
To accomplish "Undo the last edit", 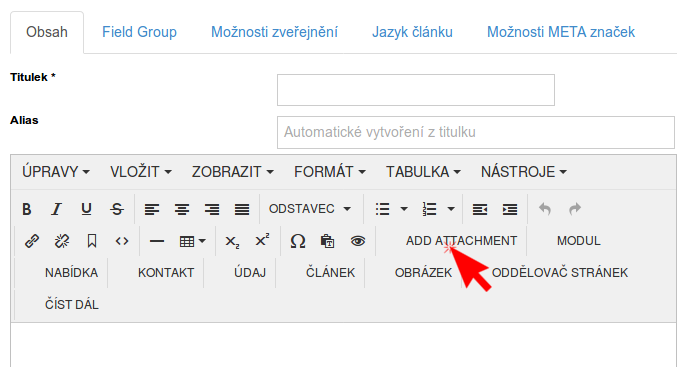I will [545, 209].
